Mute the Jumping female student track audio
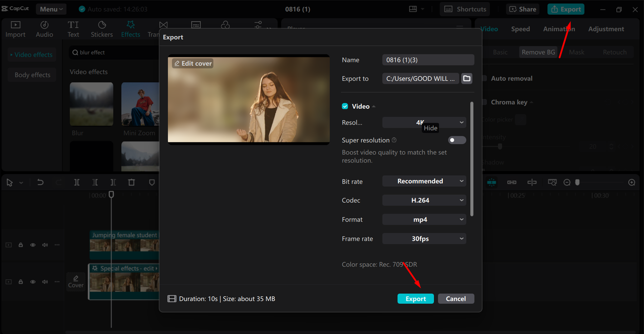Viewport: 644px width, 334px height. [45, 245]
